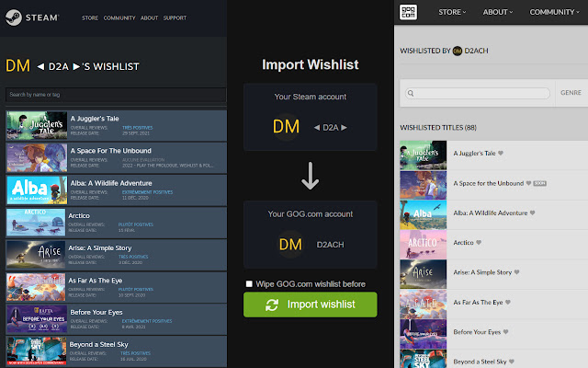588x368 pixels.
Task: Enable Wipe GOG.com wishlist before checkbox
Action: [x=249, y=284]
